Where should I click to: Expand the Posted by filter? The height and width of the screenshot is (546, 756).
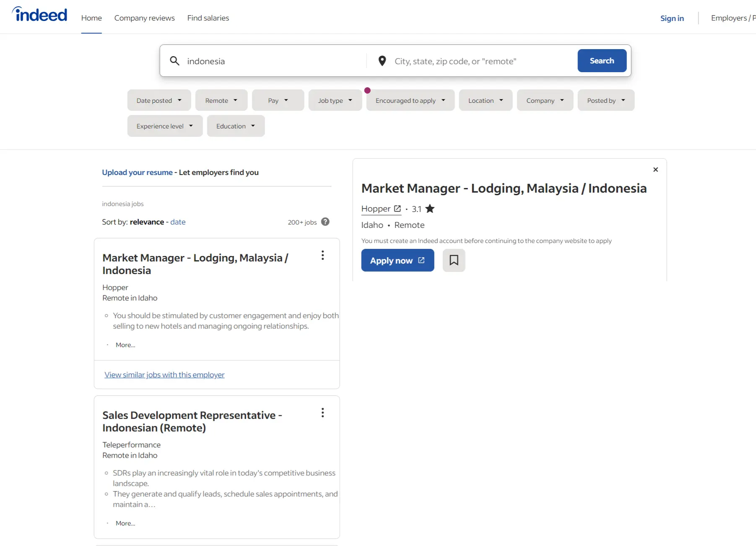[606, 100]
